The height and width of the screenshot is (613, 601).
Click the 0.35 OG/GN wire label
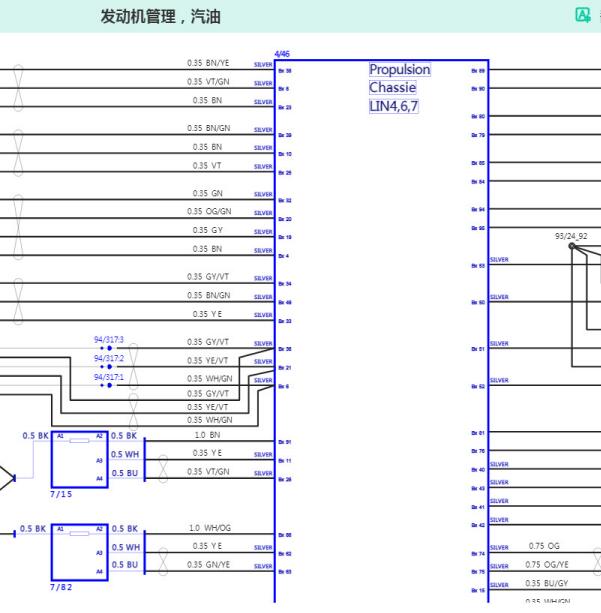point(209,212)
